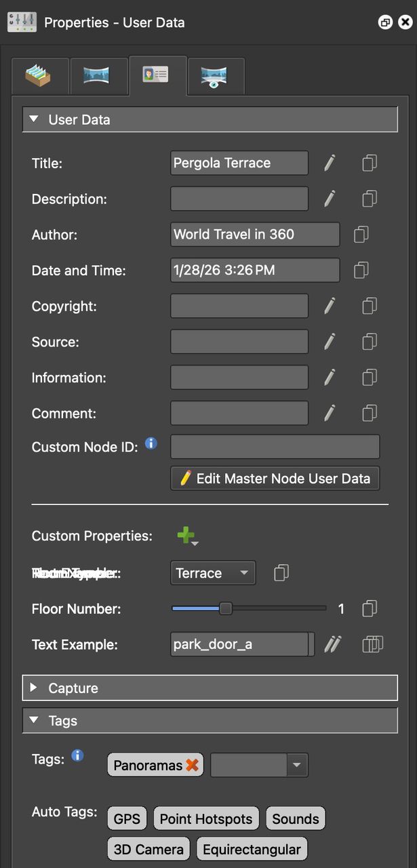
Task: Show Custom Node ID info tooltip icon
Action: (x=151, y=443)
